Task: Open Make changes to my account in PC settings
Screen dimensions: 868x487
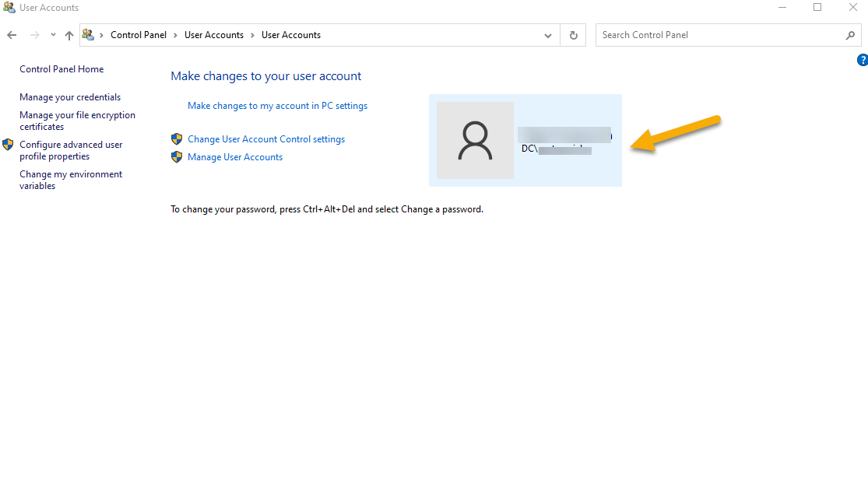Action: 277,106
